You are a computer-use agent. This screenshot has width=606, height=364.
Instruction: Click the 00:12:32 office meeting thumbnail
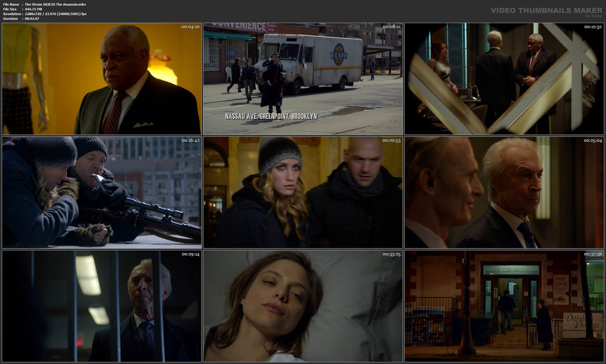tap(505, 78)
